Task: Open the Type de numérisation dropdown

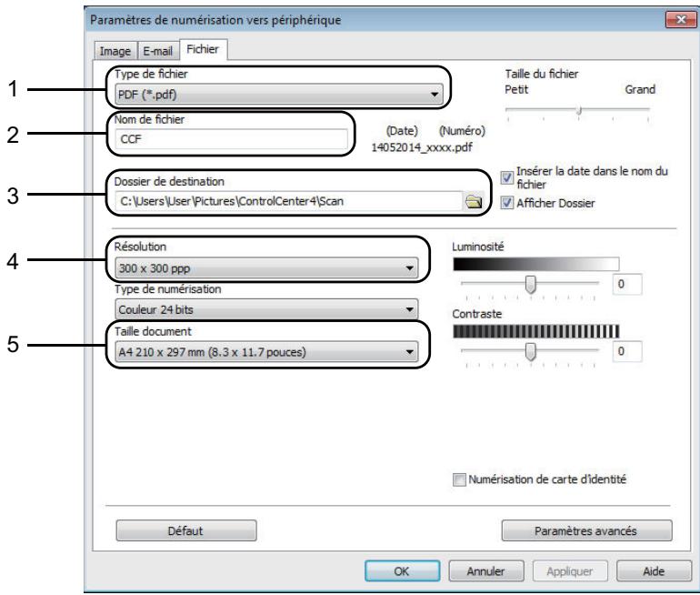Action: (266, 309)
